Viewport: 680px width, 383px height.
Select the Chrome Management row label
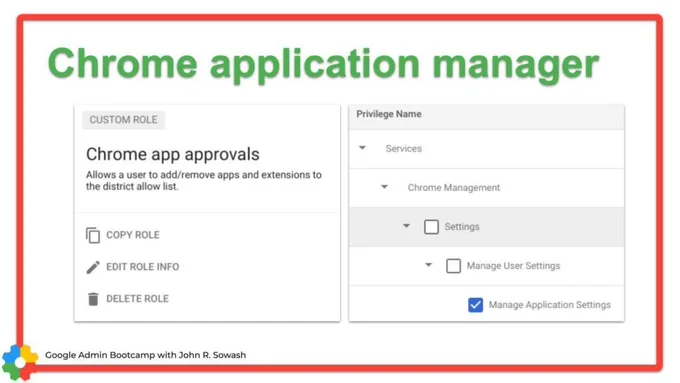(x=454, y=188)
